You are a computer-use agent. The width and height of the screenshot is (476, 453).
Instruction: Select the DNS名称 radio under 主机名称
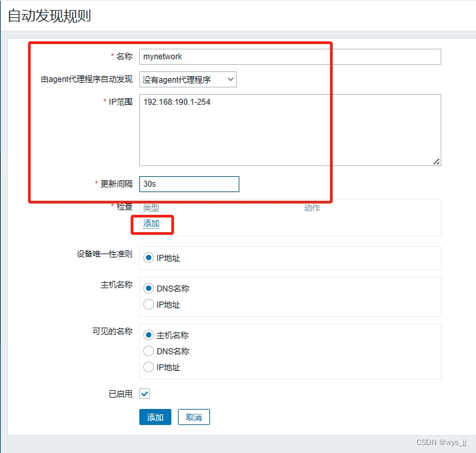pos(149,288)
